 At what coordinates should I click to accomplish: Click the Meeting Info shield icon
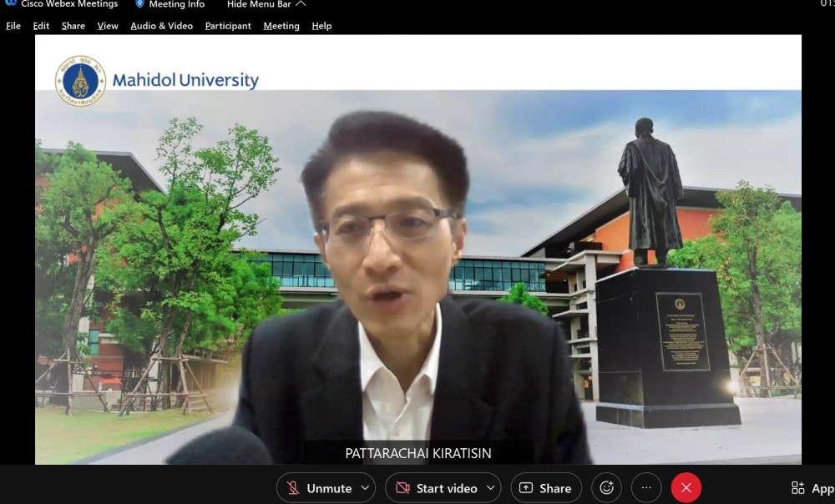coord(139,4)
